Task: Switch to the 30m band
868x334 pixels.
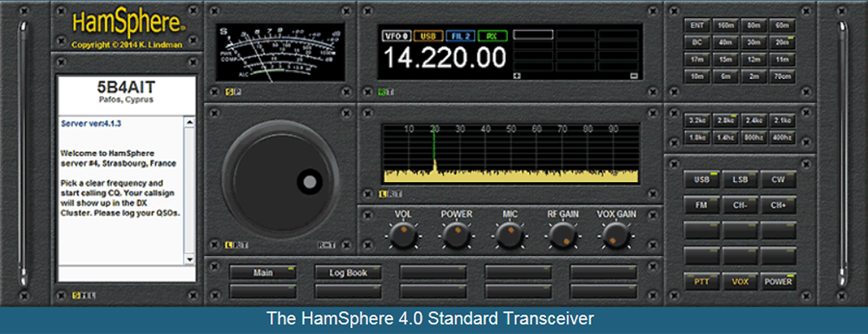Action: [x=753, y=43]
